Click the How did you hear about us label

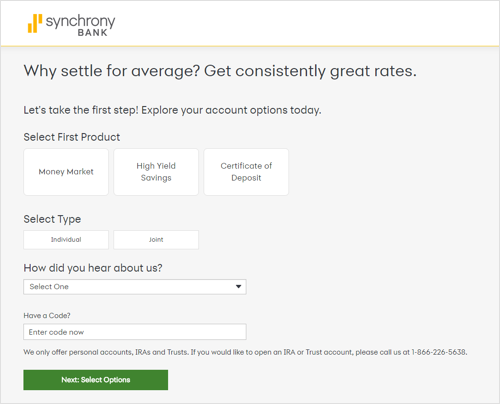[93, 268]
